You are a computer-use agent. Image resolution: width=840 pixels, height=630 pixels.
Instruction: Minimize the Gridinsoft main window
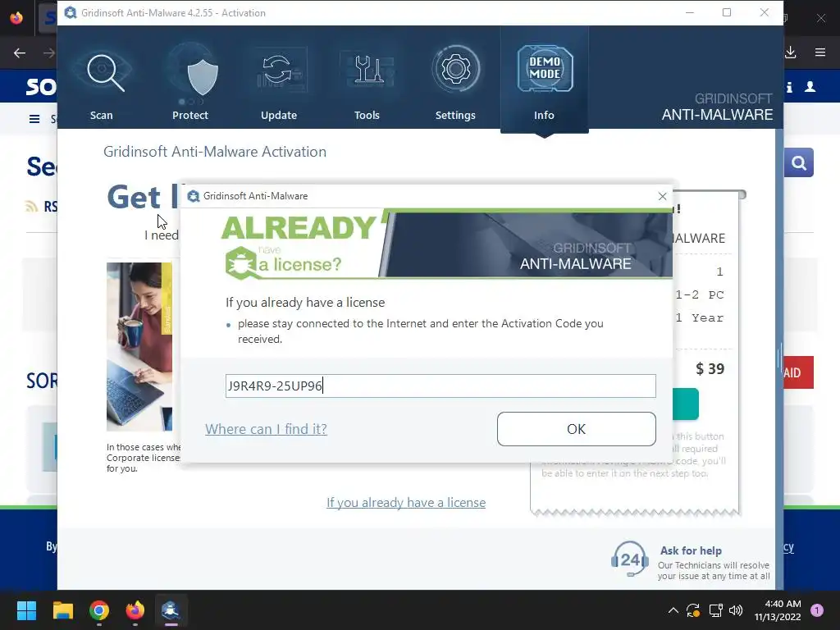click(x=690, y=12)
